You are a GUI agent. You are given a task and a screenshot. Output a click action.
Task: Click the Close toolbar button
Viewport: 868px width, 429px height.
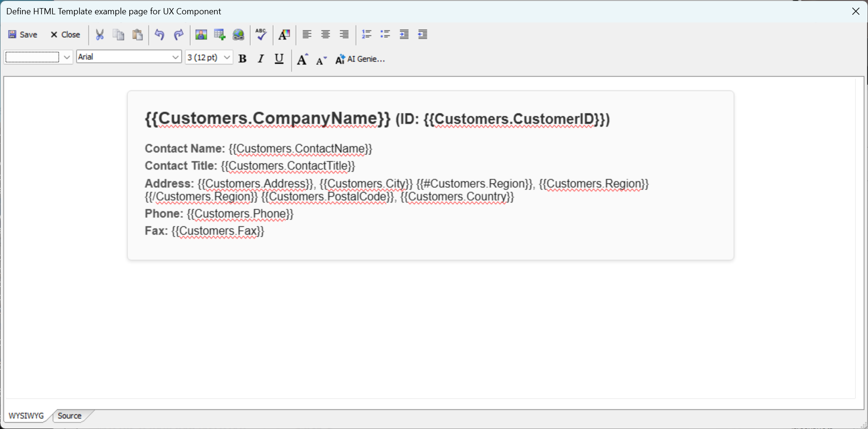(x=65, y=34)
